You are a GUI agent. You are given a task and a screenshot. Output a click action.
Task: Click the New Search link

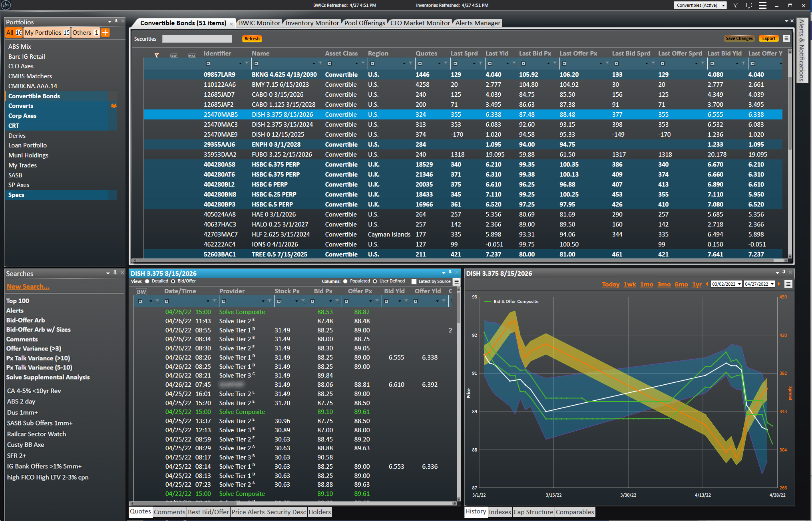pyautogui.click(x=28, y=286)
